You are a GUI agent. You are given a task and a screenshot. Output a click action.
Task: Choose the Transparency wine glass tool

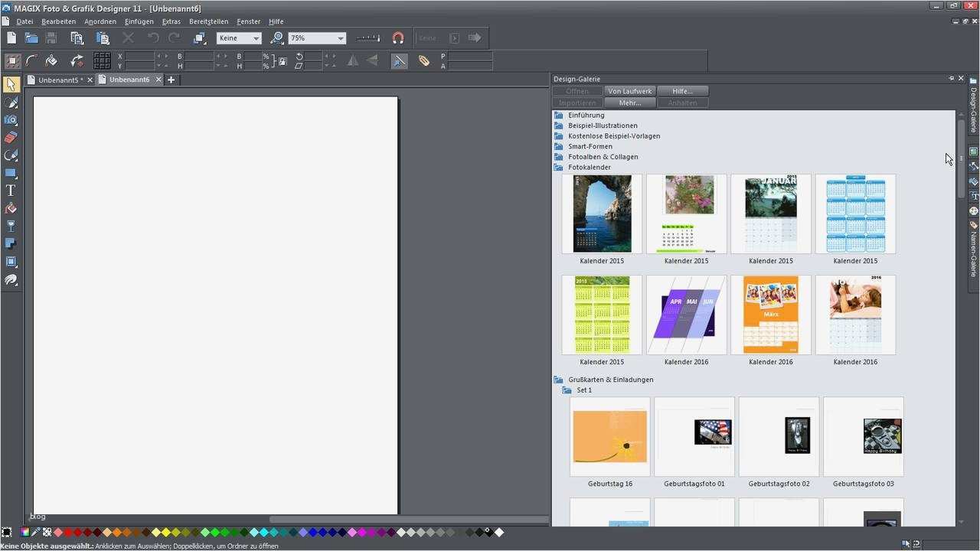click(x=11, y=226)
